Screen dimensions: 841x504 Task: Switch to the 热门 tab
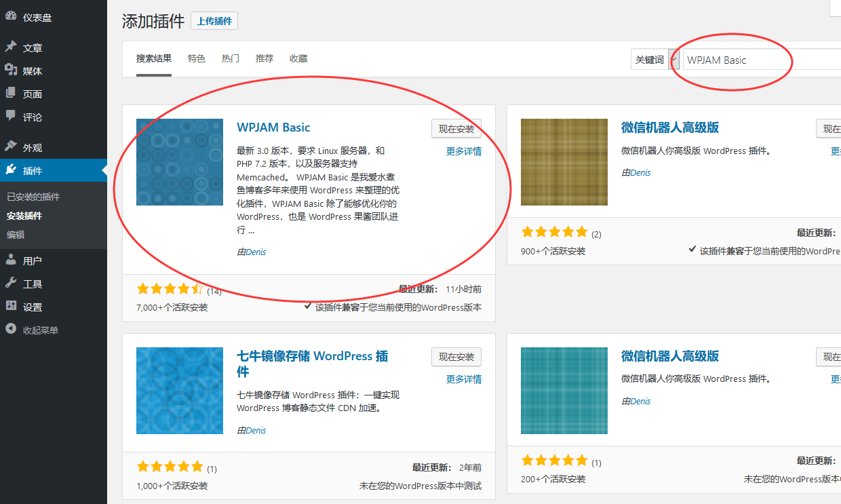pyautogui.click(x=231, y=59)
